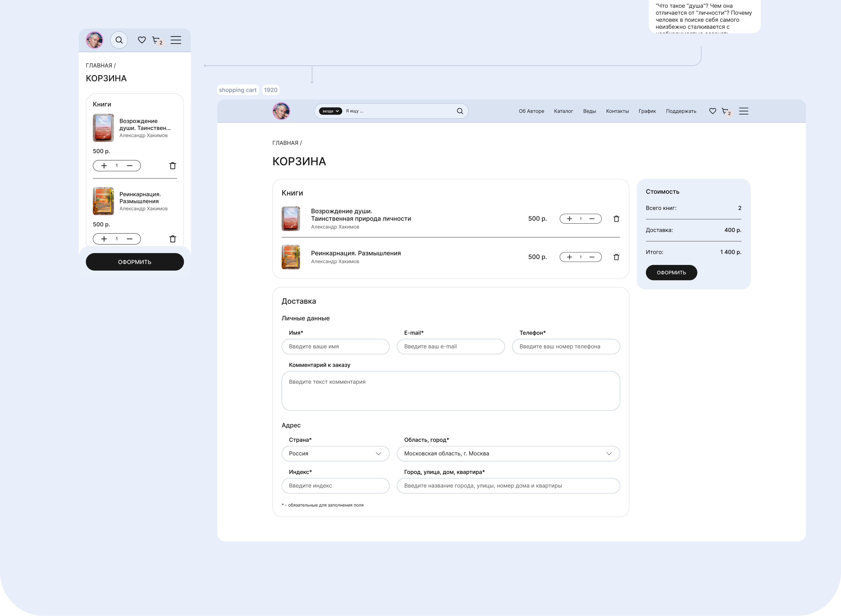Focus the Индекс input field
Screen dimensions: 841x616
(335, 485)
